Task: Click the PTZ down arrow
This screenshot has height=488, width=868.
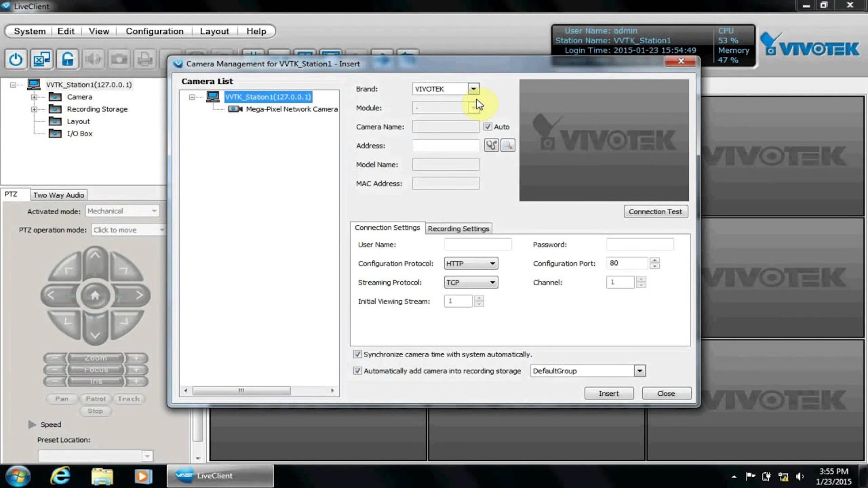Action: (95, 334)
